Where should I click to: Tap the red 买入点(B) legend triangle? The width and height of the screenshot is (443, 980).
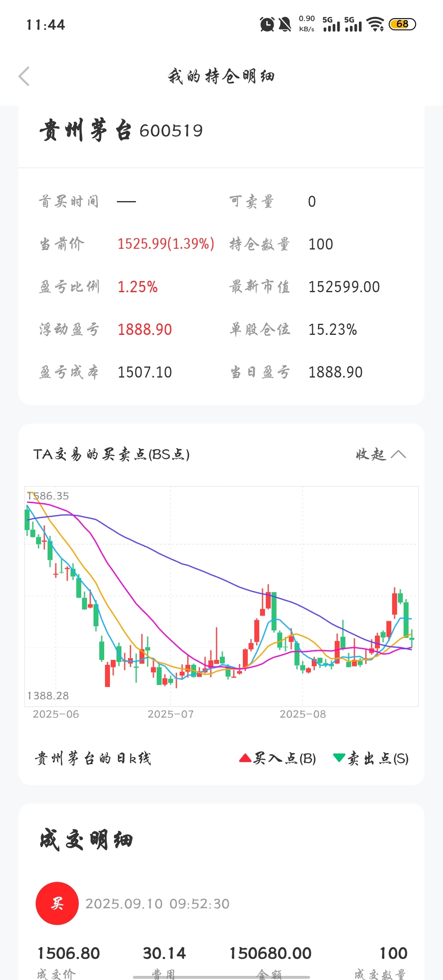[245, 758]
